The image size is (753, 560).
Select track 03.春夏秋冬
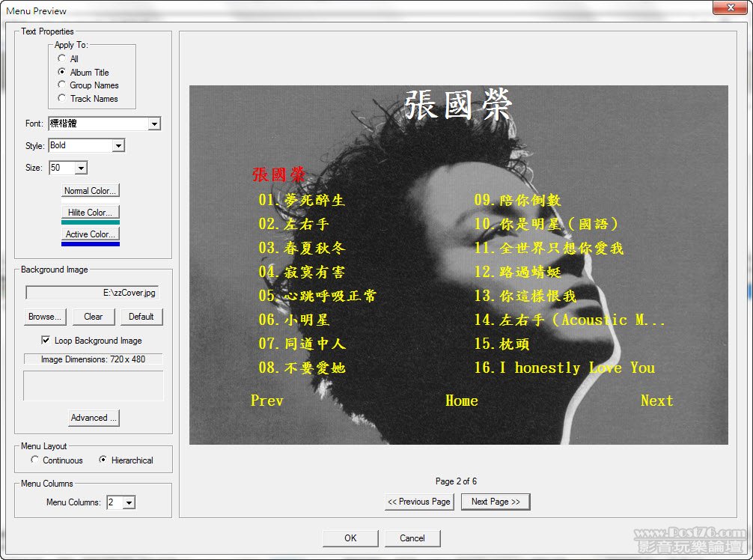coord(302,248)
